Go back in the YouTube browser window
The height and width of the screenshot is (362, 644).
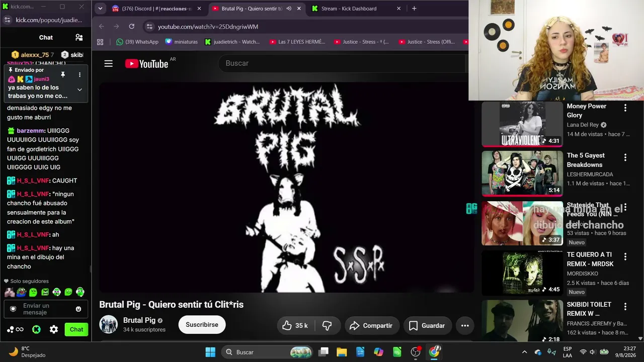102,27
